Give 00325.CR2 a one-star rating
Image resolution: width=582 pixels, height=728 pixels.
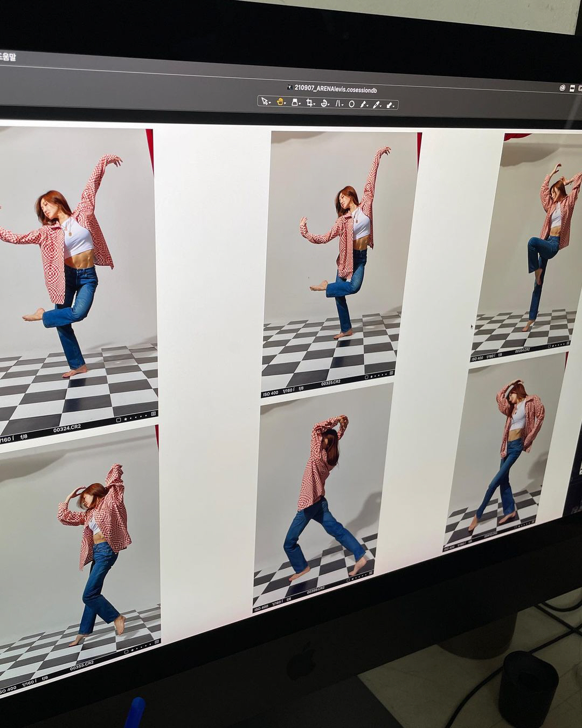[x=372, y=376]
